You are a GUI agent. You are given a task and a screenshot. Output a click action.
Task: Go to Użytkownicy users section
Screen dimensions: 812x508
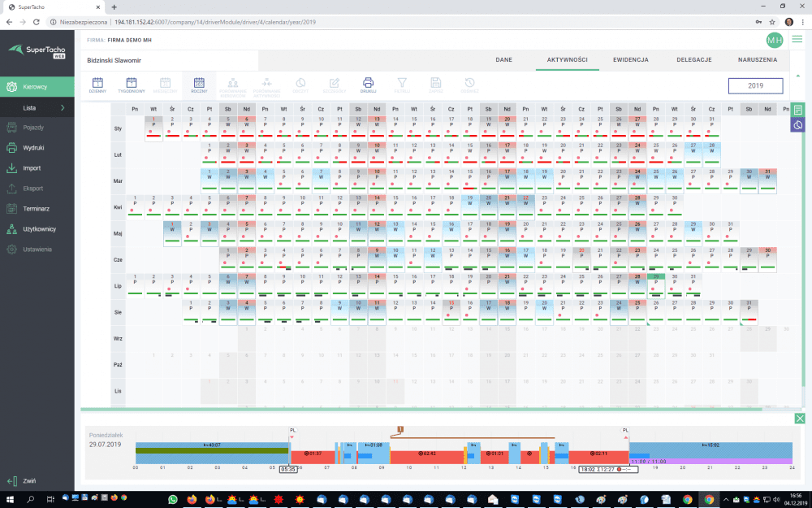click(38, 229)
